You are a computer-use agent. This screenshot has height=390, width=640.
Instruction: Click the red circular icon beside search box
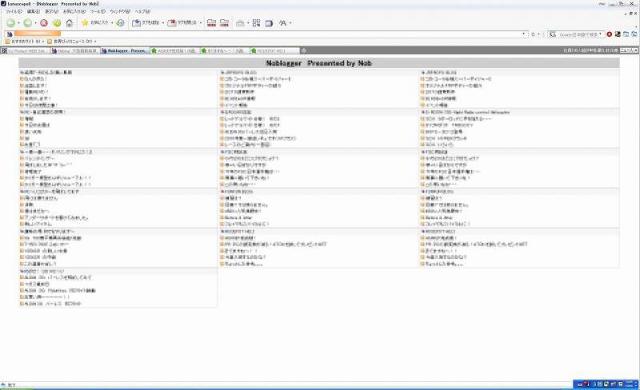(609, 34)
